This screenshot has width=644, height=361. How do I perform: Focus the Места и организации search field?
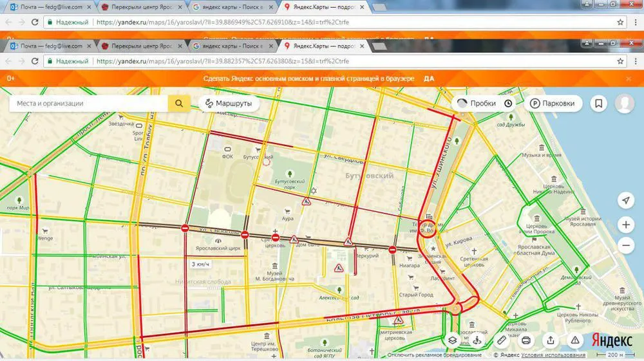(89, 104)
